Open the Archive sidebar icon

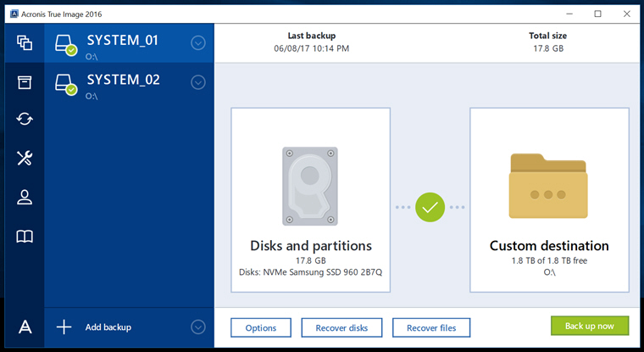pos(25,81)
